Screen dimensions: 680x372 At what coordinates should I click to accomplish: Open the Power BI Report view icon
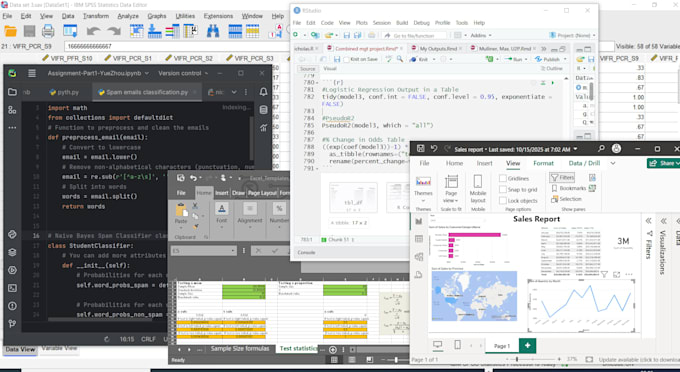coord(418,221)
